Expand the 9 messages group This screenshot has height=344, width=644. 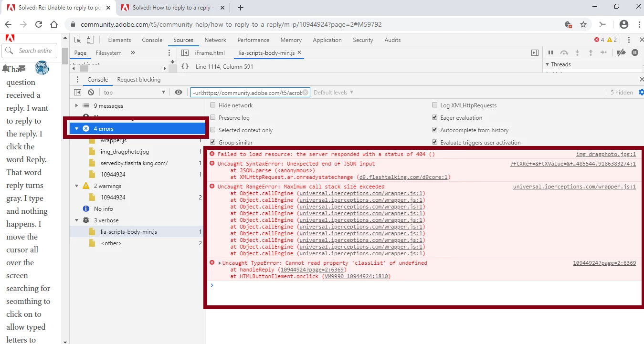click(76, 106)
